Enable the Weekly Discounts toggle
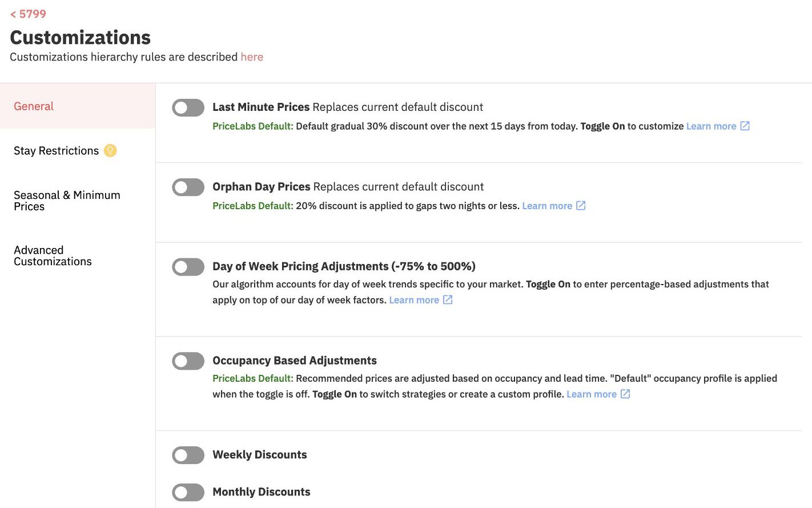Screen dimensions: 812x508 188,455
